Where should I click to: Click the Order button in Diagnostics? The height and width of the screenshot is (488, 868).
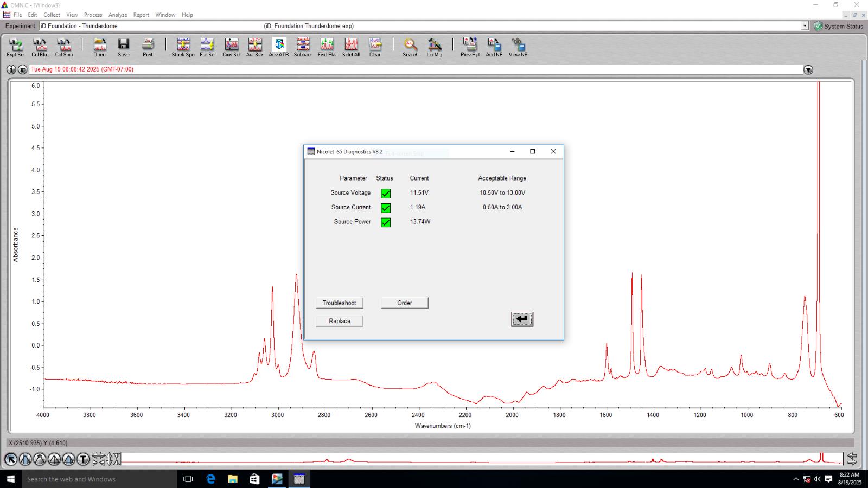click(x=405, y=303)
